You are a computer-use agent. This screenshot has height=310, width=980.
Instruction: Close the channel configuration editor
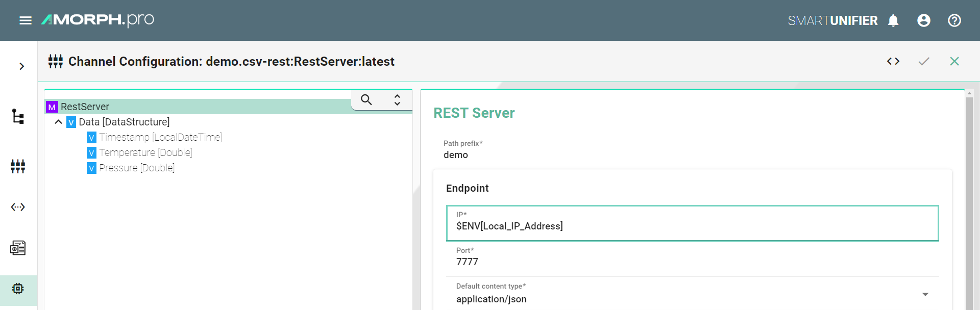(954, 61)
